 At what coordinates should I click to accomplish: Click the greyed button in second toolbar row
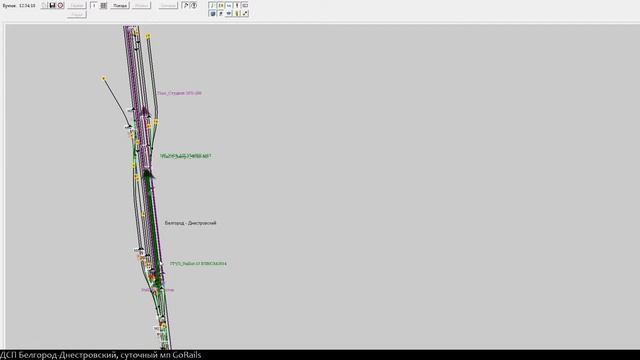tap(76, 15)
